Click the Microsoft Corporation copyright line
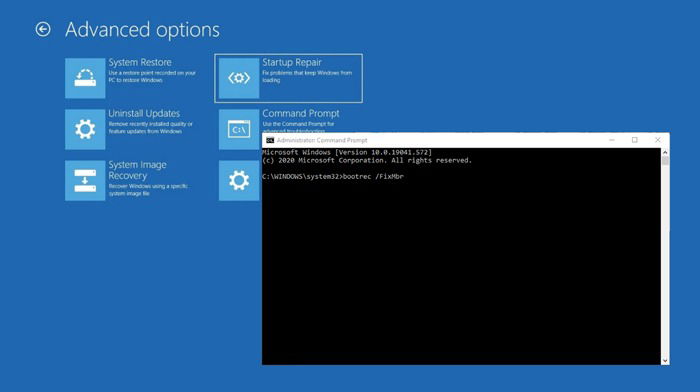 [367, 160]
